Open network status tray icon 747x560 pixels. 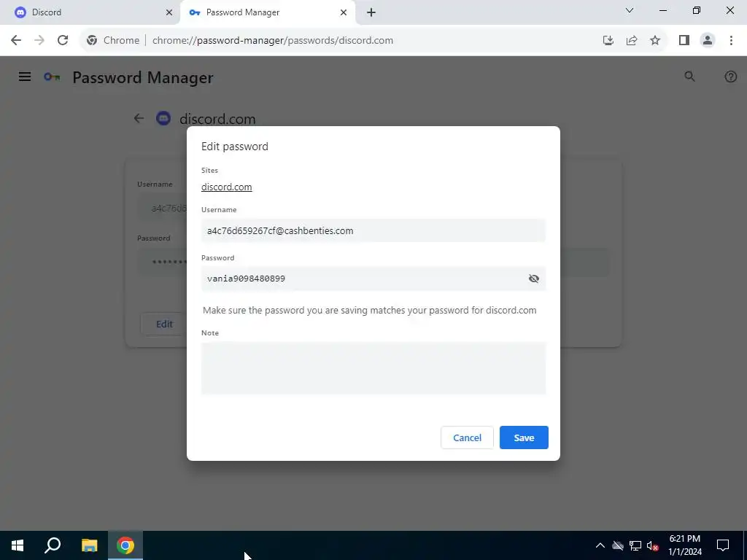tap(635, 545)
